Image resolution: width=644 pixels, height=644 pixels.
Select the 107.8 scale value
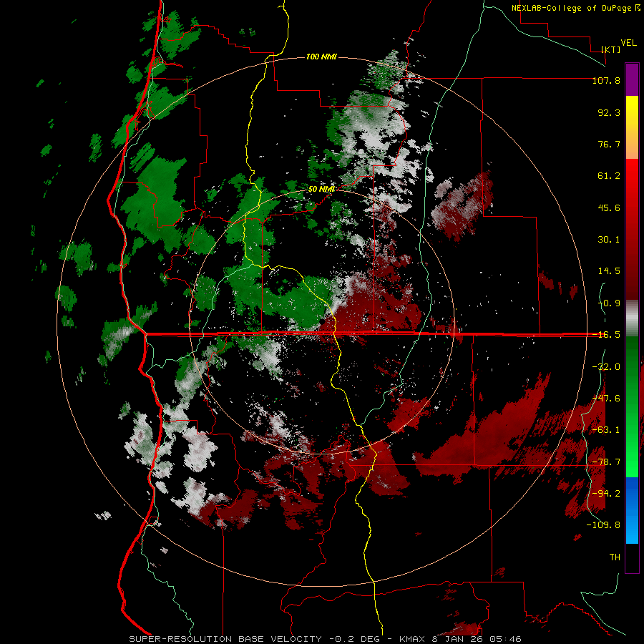[606, 80]
